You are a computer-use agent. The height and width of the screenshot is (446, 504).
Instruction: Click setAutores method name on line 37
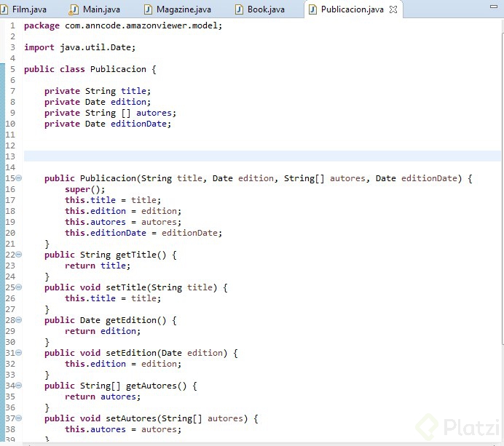[x=131, y=418]
